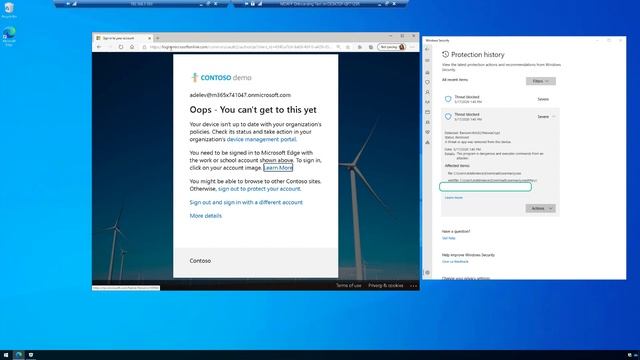640x360 pixels.
Task: Open Virus & threat protection shield icon
Action: pyautogui.click(x=427, y=82)
